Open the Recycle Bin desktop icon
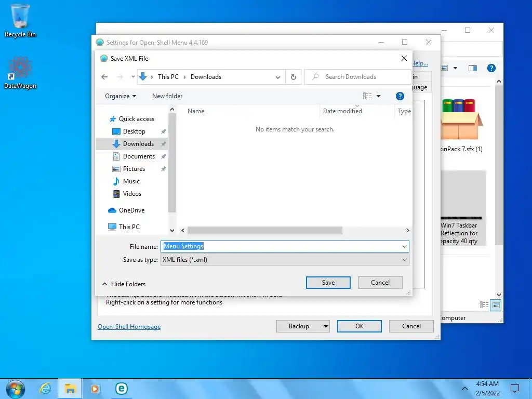Image resolution: width=532 pixels, height=399 pixels. pos(20,20)
